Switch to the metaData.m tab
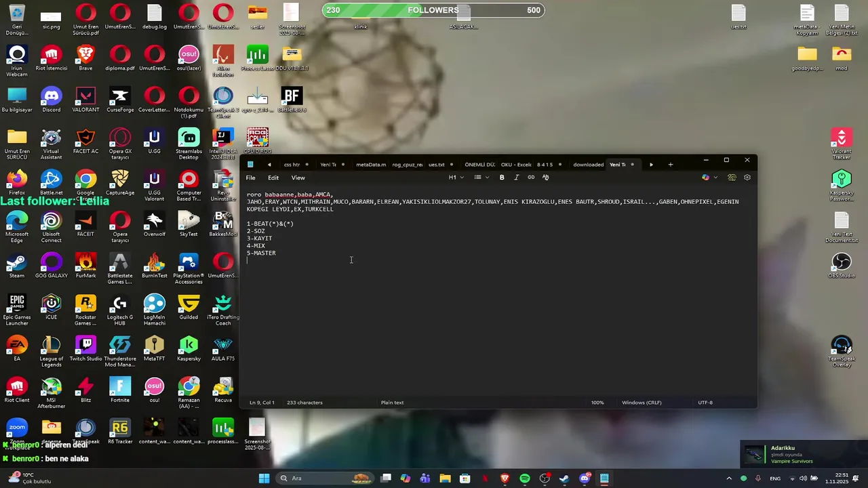The image size is (868, 488). [x=370, y=165]
